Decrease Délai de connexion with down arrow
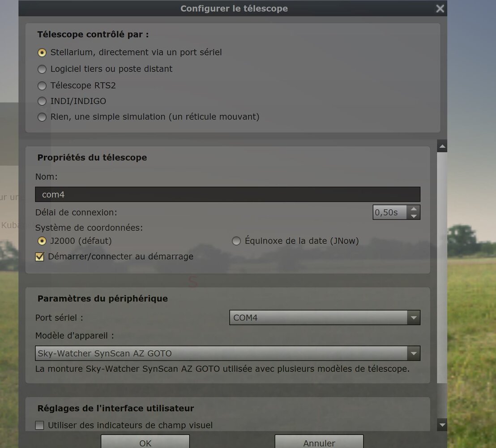 [414, 216]
